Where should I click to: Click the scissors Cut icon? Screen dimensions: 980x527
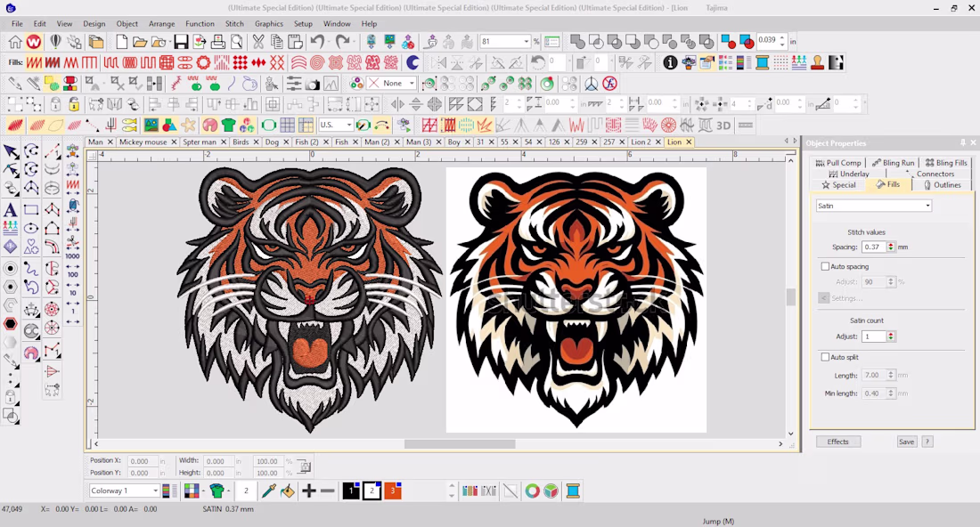(257, 42)
